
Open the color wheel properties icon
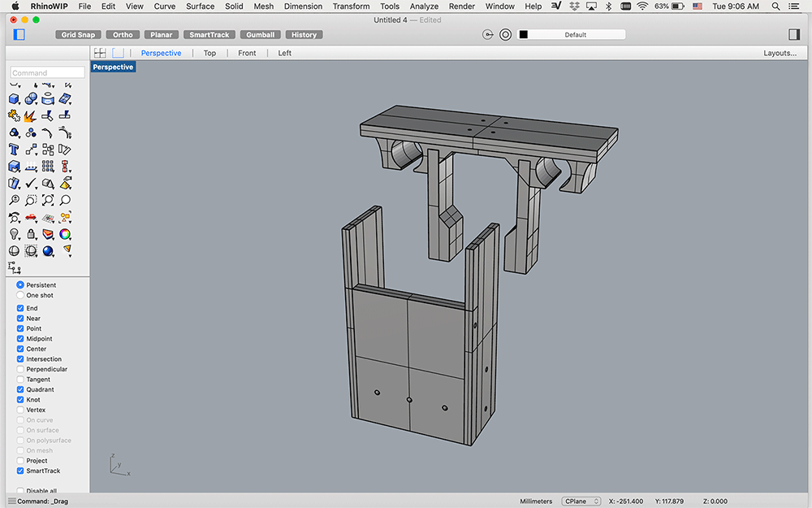coord(65,234)
